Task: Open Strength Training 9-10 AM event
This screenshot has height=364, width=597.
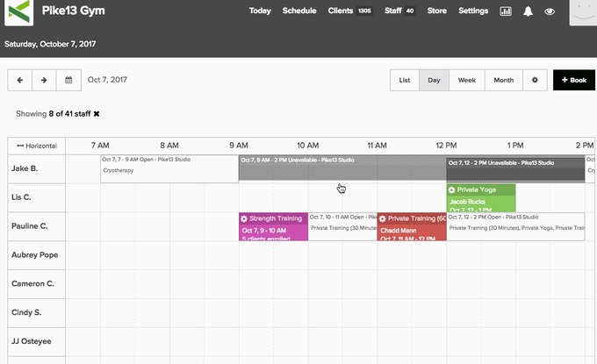Action: click(x=273, y=226)
